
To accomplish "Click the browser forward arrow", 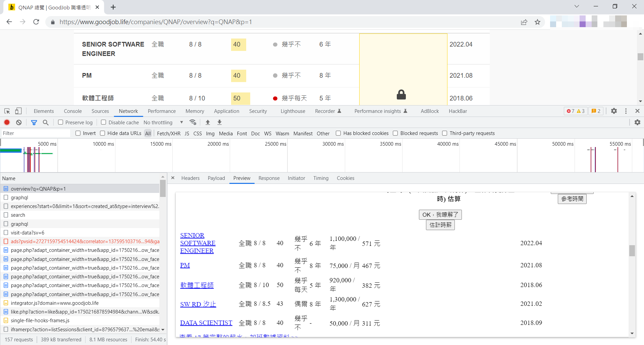I will 22,22.
